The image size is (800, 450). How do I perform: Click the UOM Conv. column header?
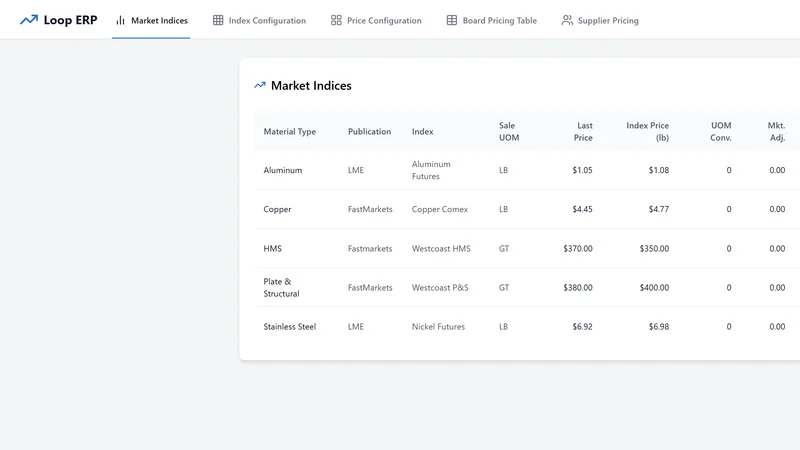pos(720,132)
